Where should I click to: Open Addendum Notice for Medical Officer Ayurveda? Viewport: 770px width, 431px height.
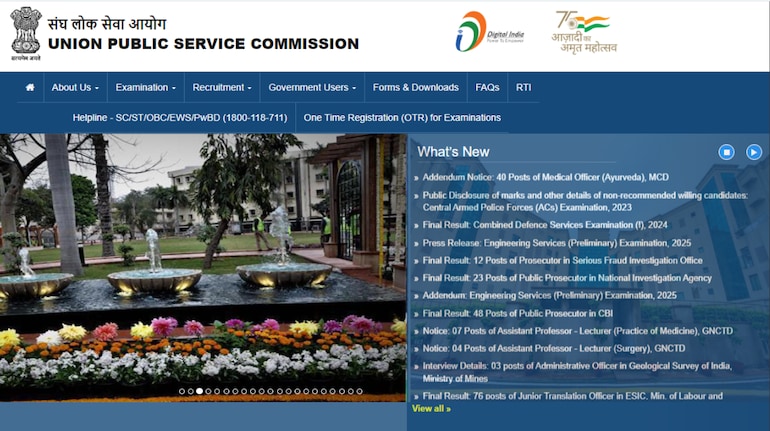(531, 177)
